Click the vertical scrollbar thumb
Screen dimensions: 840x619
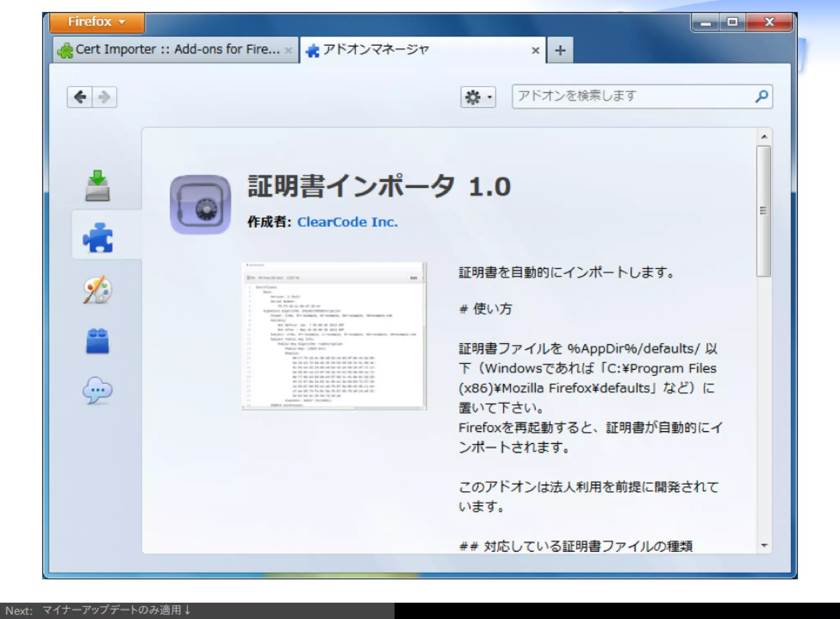[x=764, y=211]
